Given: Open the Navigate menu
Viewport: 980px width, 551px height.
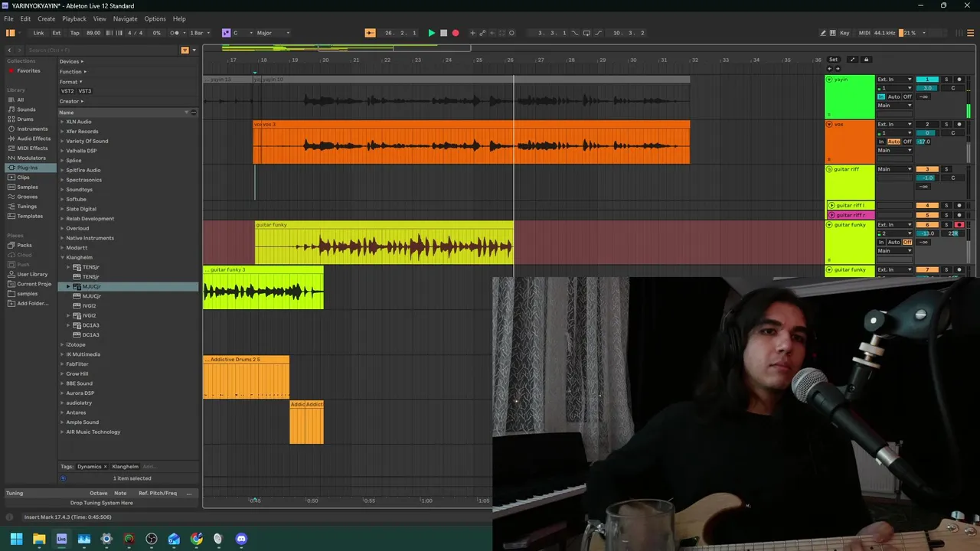Looking at the screenshot, I should (x=126, y=18).
